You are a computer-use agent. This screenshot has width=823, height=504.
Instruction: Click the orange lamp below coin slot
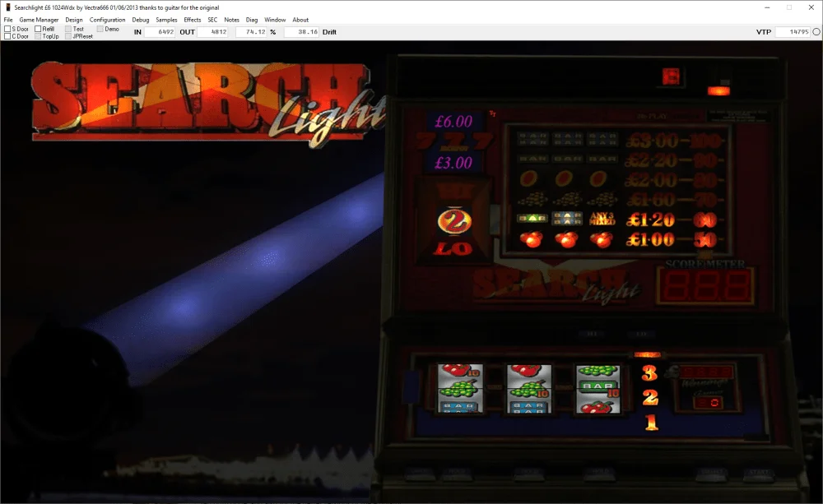click(718, 91)
